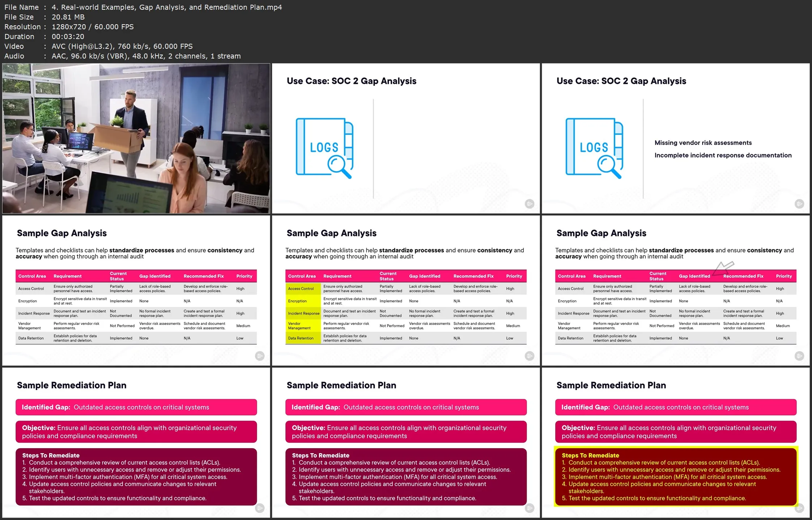Image resolution: width=812 pixels, height=520 pixels.
Task: Click the text 'Incomplete incident response documentation'
Action: point(723,155)
